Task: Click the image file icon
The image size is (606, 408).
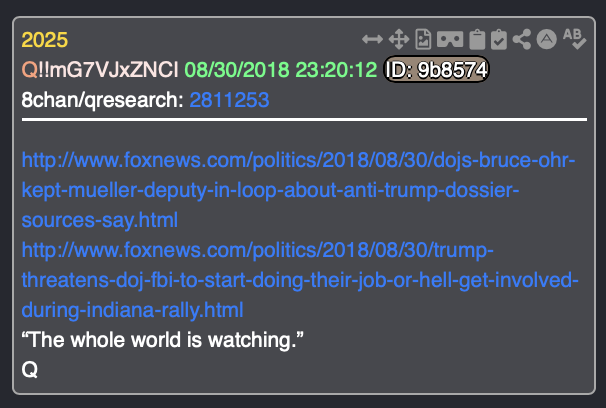Action: [x=423, y=39]
